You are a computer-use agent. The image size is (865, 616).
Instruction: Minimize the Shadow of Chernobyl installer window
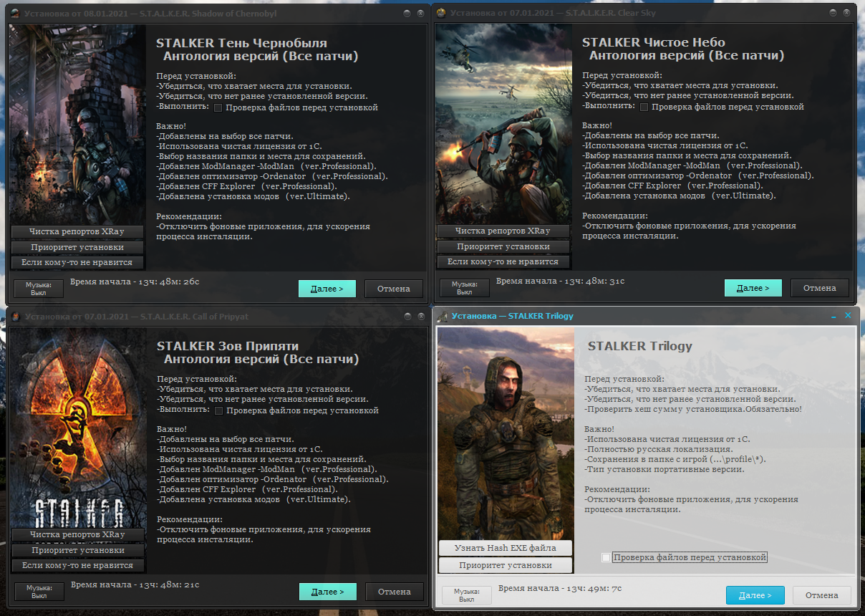[406, 13]
